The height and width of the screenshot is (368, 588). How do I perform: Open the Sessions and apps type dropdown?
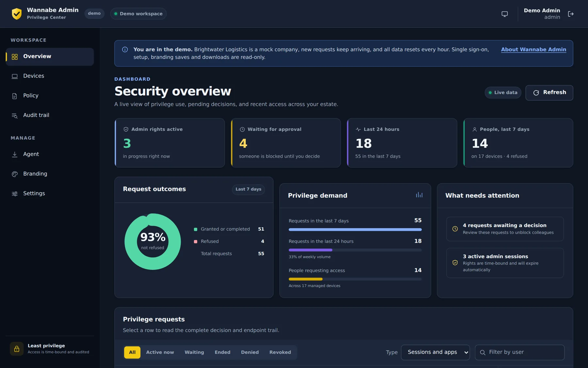pos(435,352)
